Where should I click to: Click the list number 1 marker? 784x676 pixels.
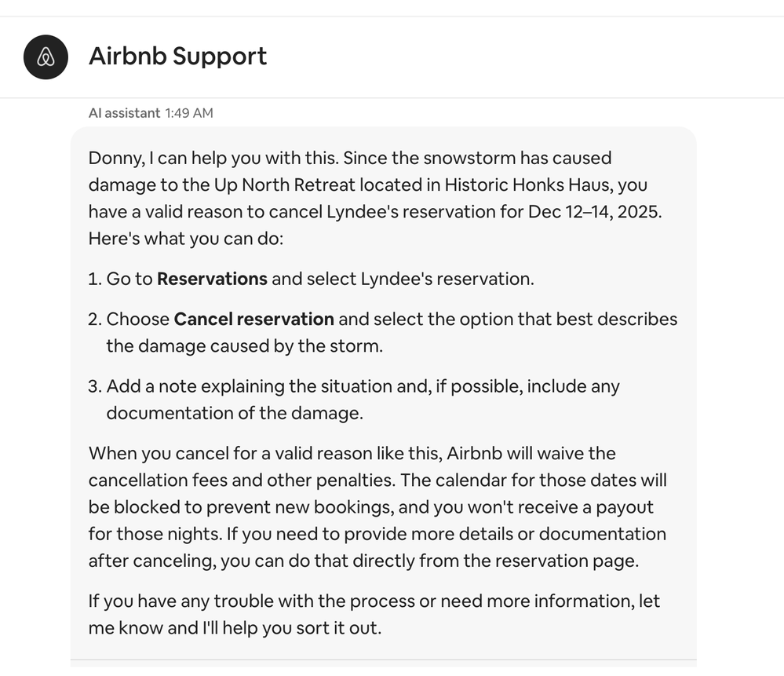pos(94,279)
